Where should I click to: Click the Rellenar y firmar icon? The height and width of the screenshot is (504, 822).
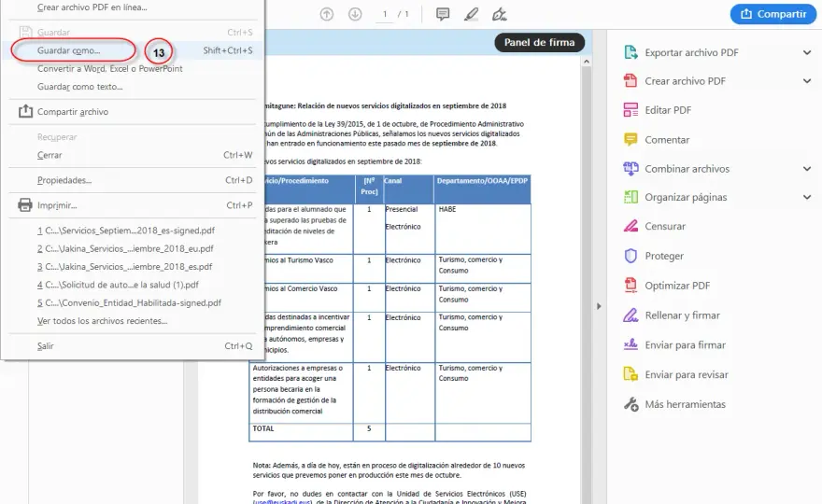tap(631, 315)
